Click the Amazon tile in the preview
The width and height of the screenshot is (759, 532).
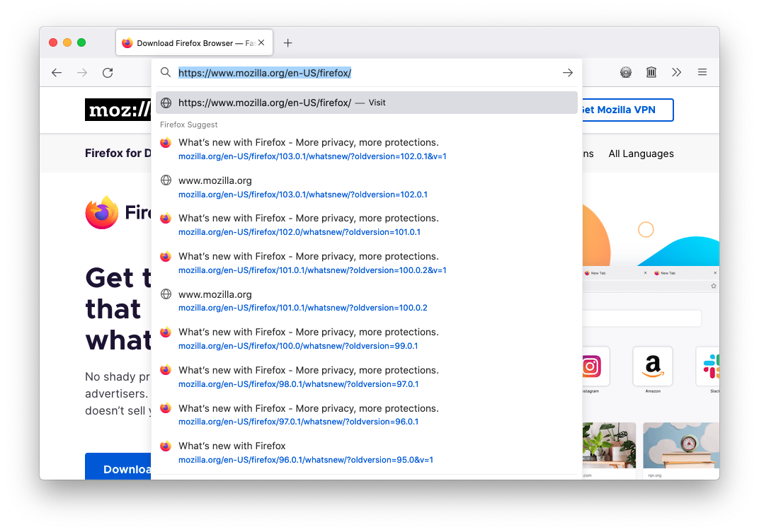coord(653,366)
